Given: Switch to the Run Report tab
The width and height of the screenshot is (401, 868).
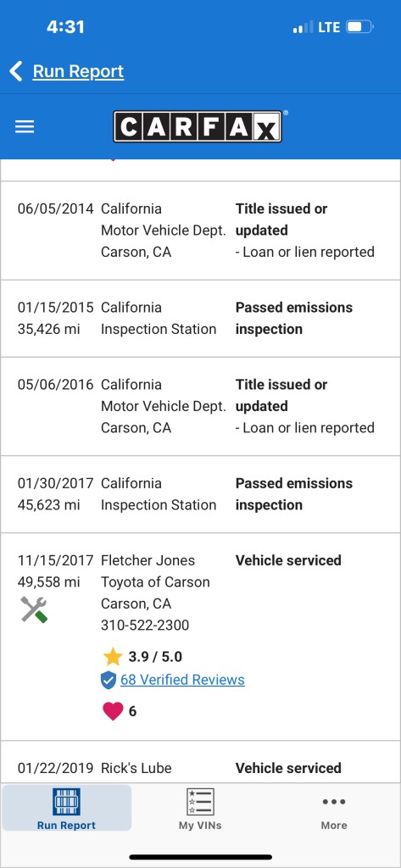Looking at the screenshot, I should (x=66, y=808).
